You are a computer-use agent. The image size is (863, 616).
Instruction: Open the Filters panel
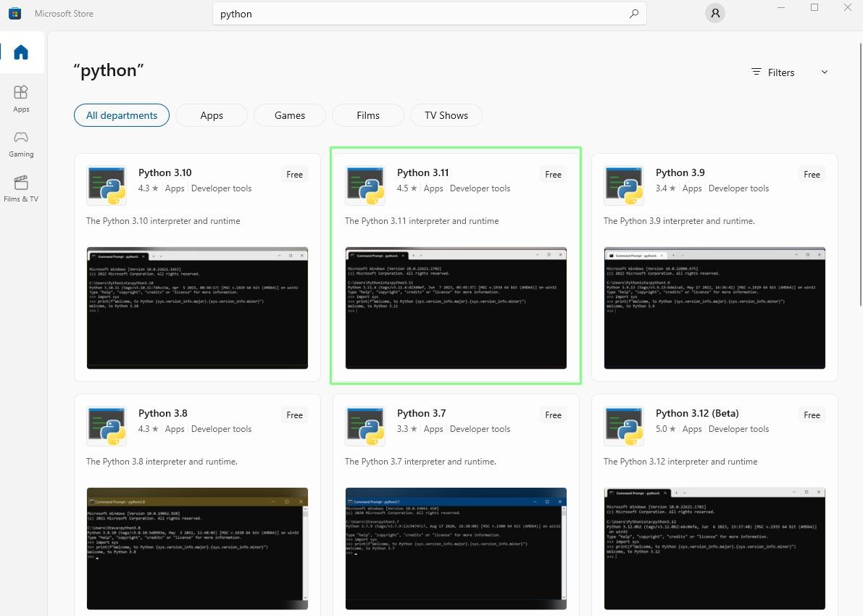click(x=772, y=72)
